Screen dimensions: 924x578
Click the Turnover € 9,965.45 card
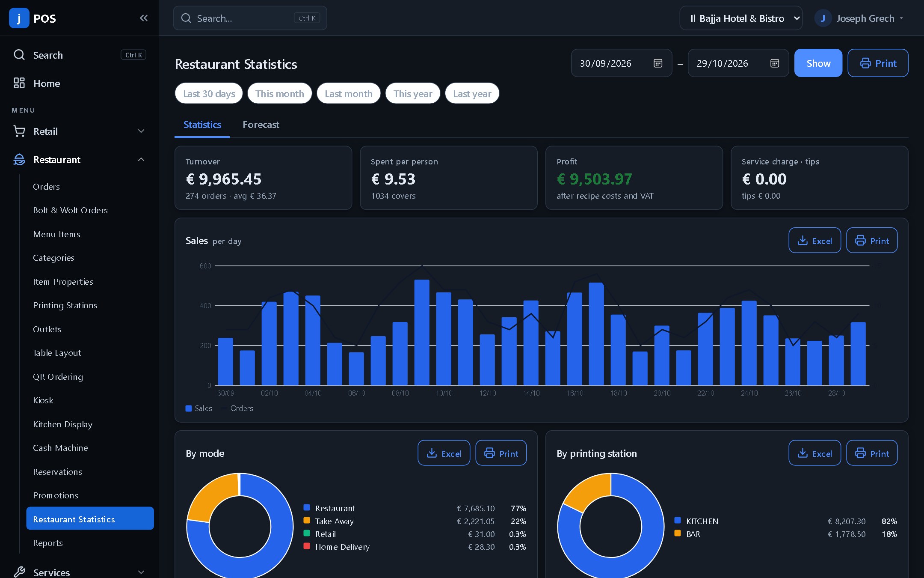[x=264, y=178]
